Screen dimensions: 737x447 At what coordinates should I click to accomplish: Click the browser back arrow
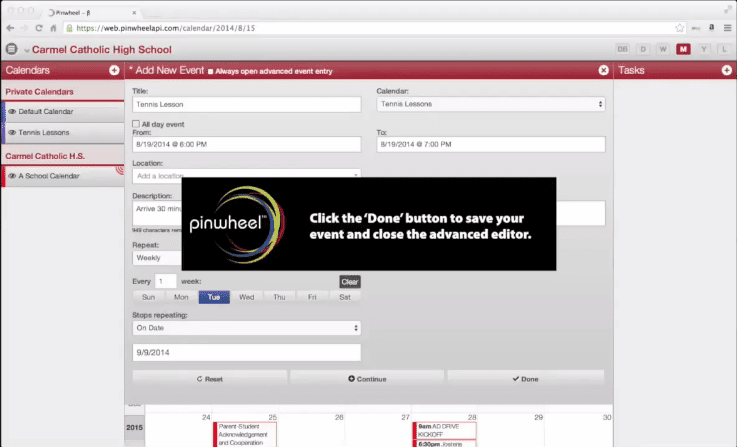click(x=10, y=28)
